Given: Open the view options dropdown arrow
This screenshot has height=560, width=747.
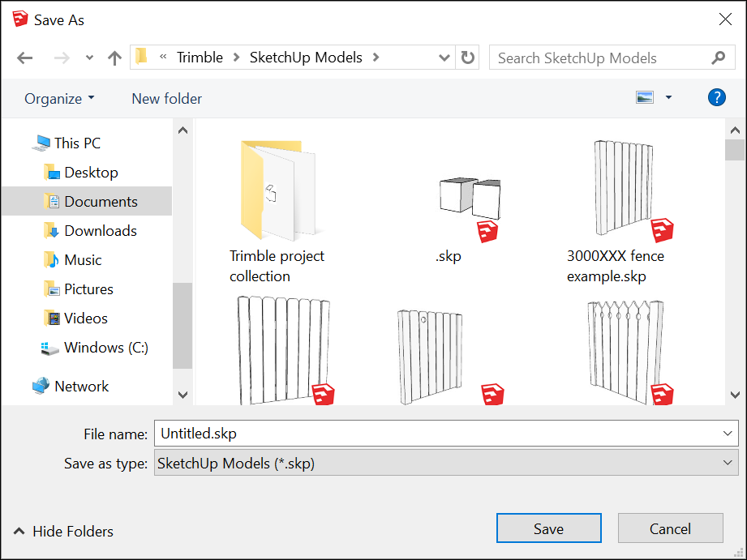Looking at the screenshot, I should (668, 98).
